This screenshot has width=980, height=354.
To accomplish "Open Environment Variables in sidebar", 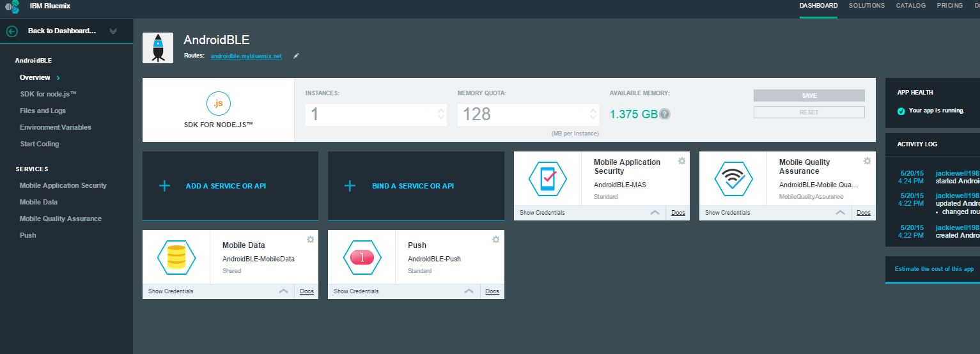I will 56,127.
